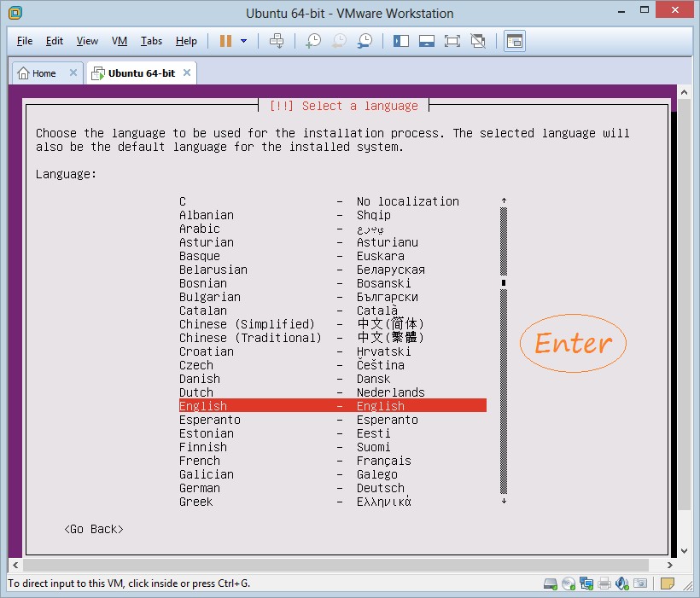
Task: Click the language list scroll-up arrow
Action: [504, 200]
